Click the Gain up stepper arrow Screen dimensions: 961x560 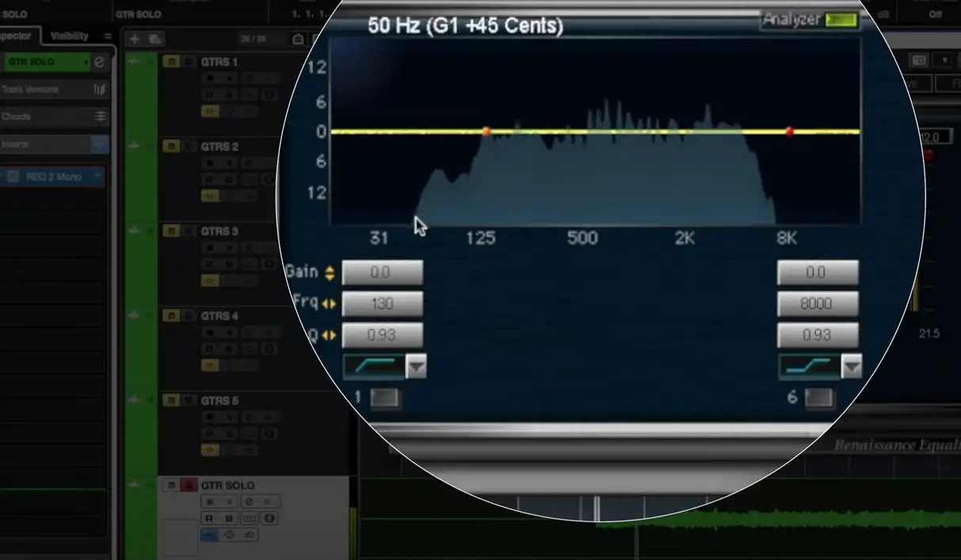coord(330,269)
